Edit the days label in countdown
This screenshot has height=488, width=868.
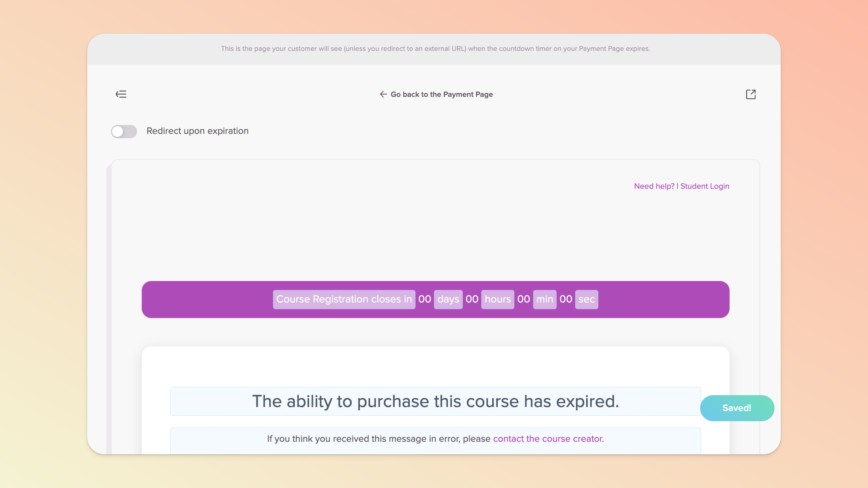coord(448,299)
